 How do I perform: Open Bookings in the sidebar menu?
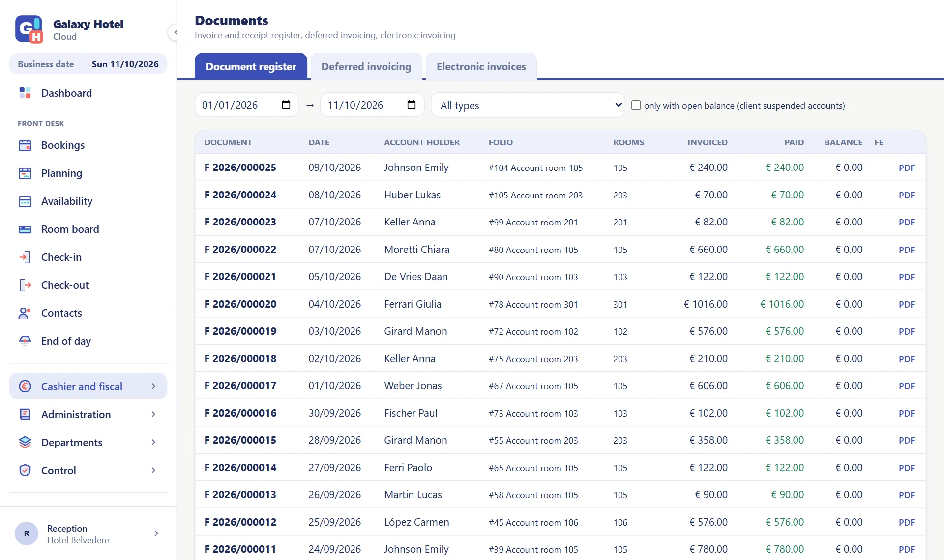(x=88, y=145)
